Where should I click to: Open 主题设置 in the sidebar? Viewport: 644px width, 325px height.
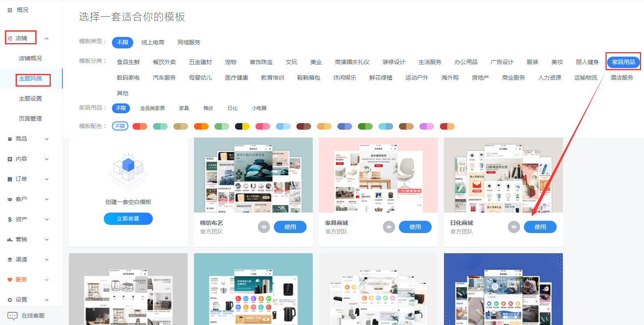click(30, 99)
